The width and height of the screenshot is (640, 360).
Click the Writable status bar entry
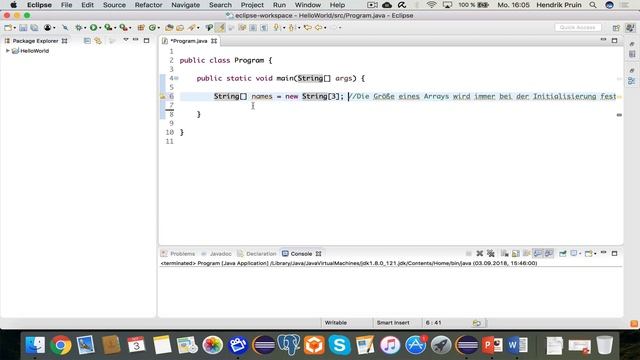(336, 323)
